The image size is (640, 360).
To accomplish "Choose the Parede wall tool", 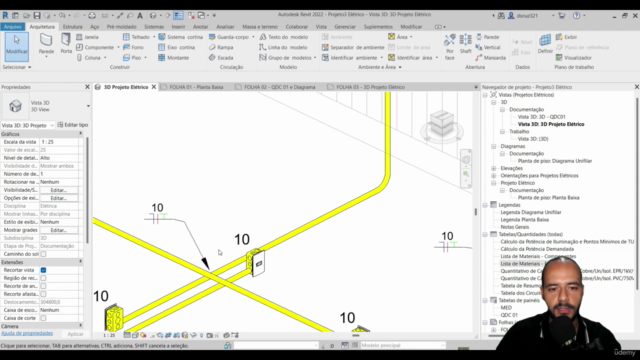I will pyautogui.click(x=46, y=45).
